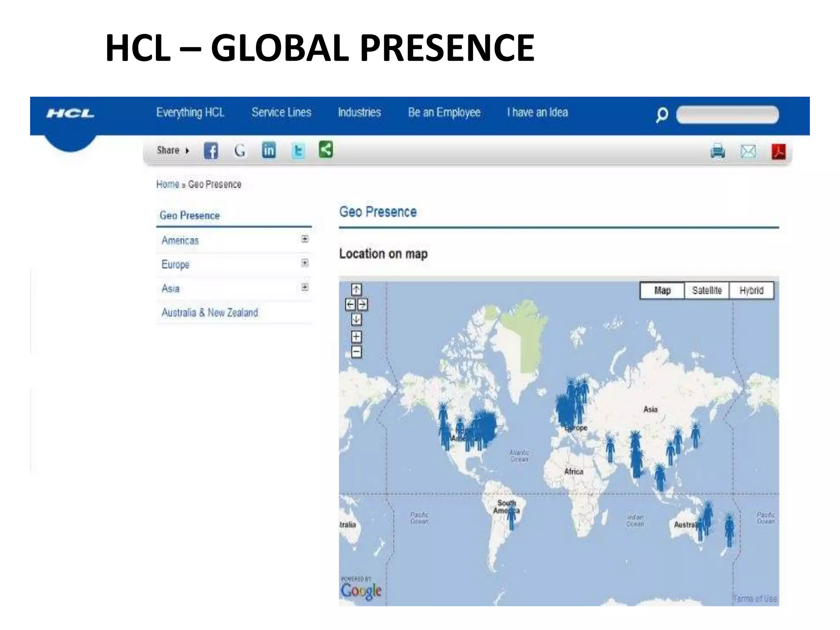Download page as PDF icon
This screenshot has width=840, height=630.
click(x=778, y=151)
